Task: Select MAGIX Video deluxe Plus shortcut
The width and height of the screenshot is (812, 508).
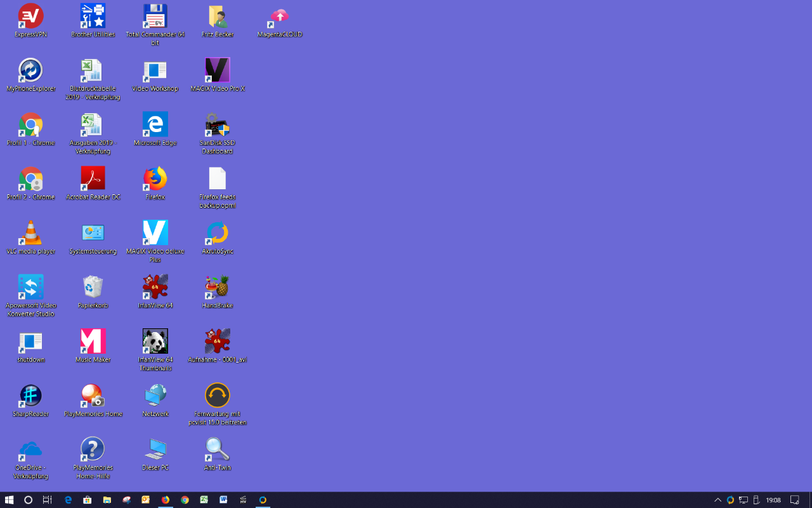Action: pyautogui.click(x=155, y=233)
